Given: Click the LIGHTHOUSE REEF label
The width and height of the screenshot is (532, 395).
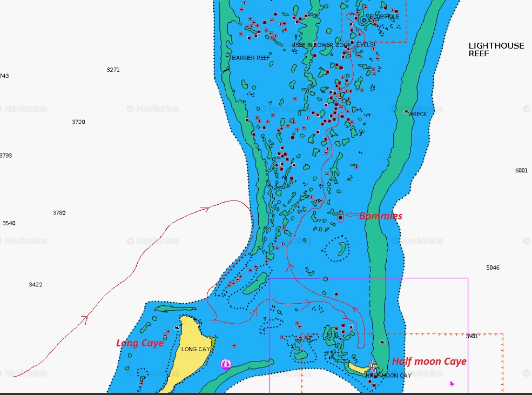Looking at the screenshot, I should pos(496,50).
